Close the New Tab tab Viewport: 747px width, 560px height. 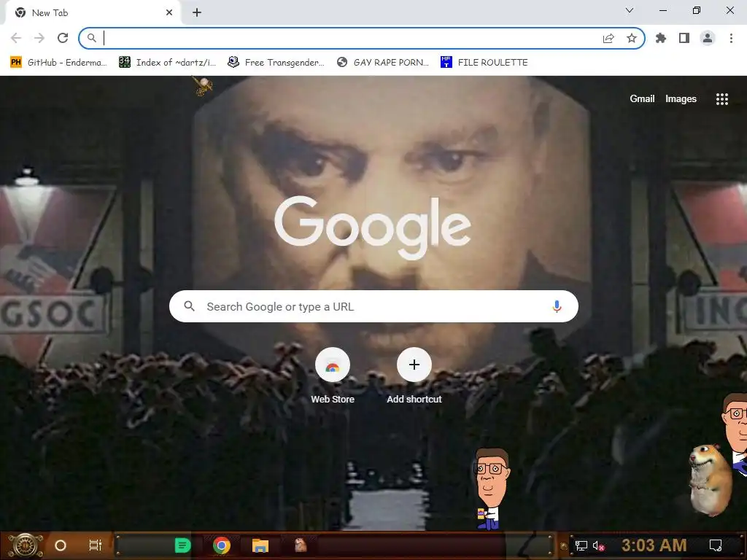169,12
